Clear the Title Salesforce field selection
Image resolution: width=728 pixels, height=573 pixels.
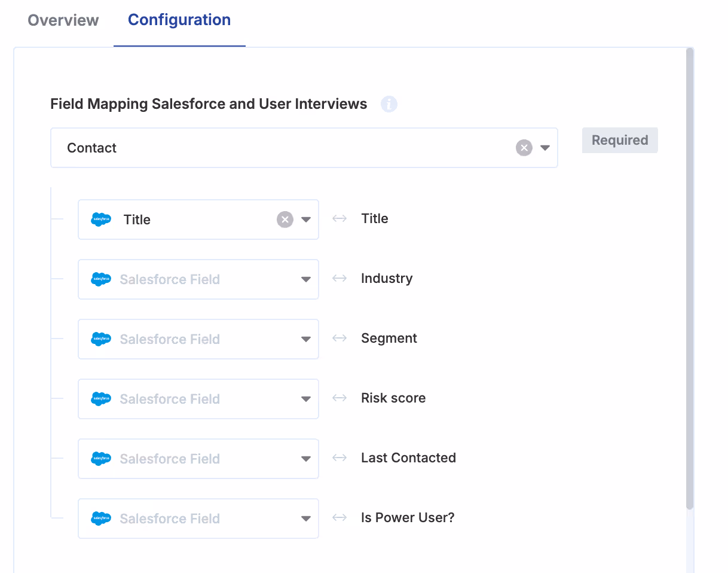[x=285, y=220]
